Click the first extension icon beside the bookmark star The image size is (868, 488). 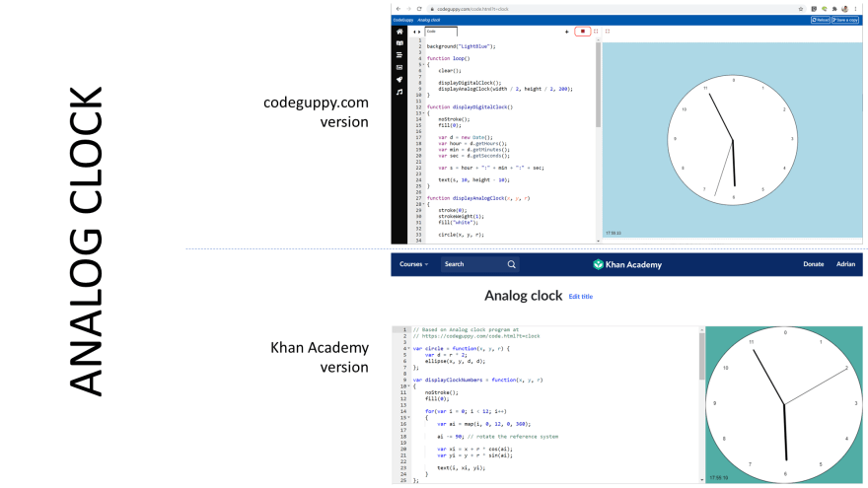pos(814,9)
